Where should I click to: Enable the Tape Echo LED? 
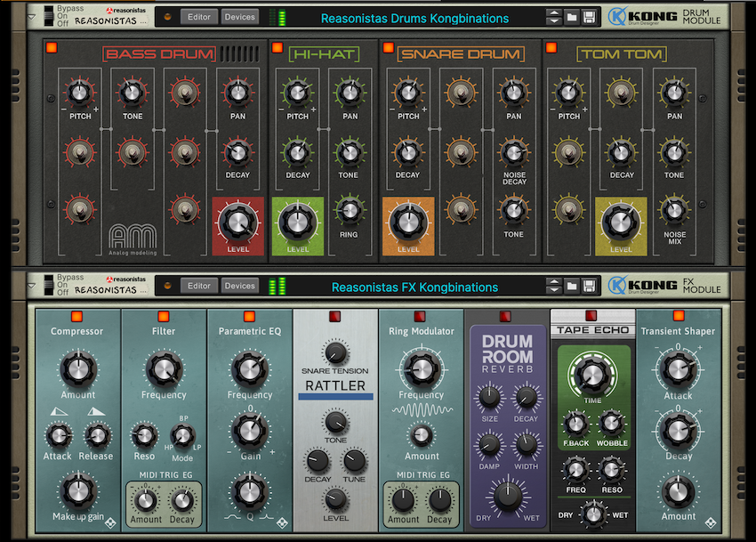pyautogui.click(x=591, y=315)
